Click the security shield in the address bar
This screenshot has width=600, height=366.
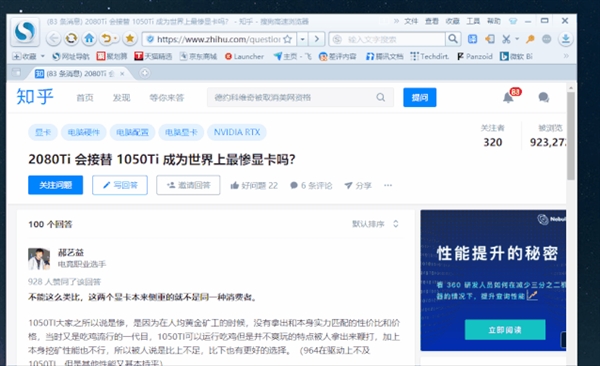pos(150,39)
